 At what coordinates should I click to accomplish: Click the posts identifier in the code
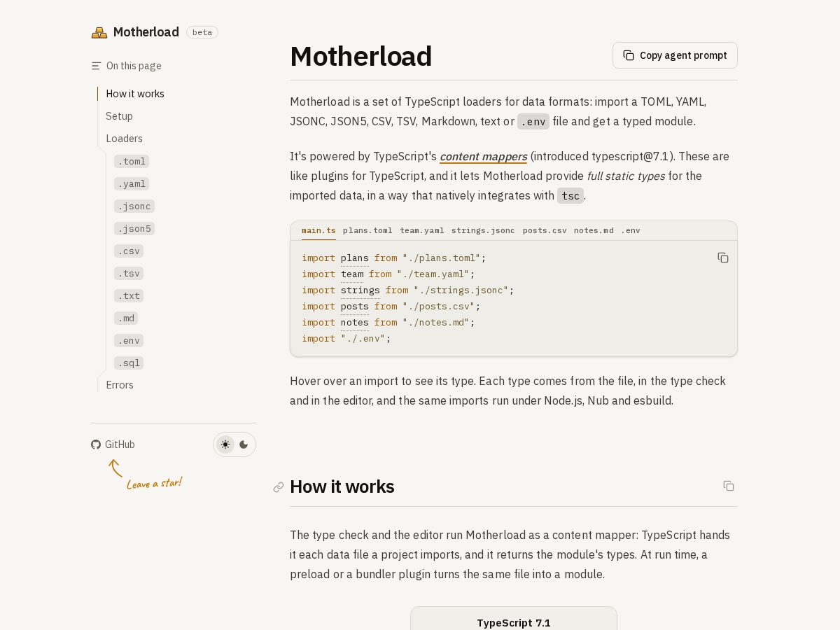click(x=354, y=307)
